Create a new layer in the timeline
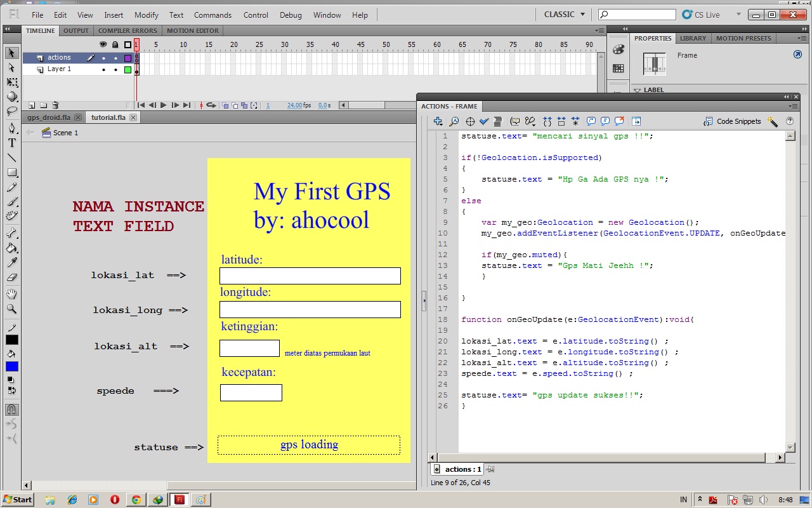This screenshot has width=812, height=508. point(31,105)
